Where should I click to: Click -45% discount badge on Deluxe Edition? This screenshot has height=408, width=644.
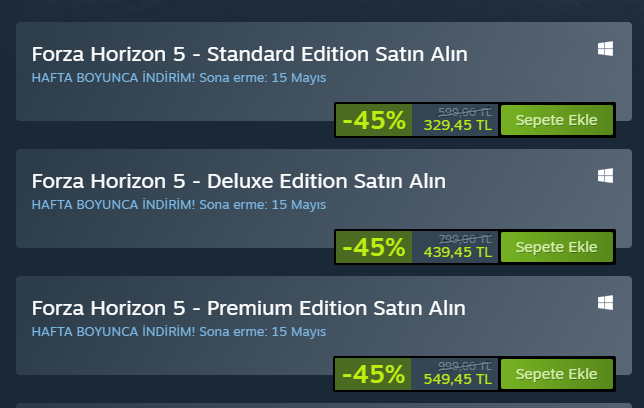[373, 247]
